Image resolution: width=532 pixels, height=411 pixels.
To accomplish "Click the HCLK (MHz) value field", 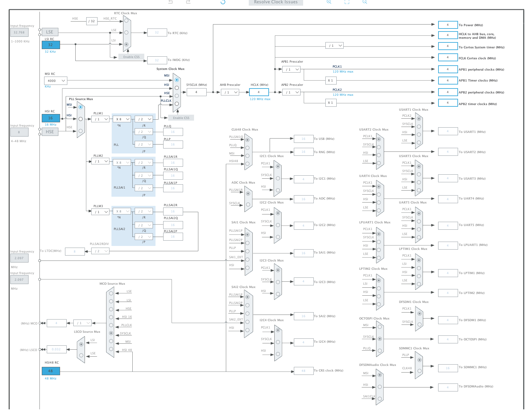I will (x=259, y=92).
